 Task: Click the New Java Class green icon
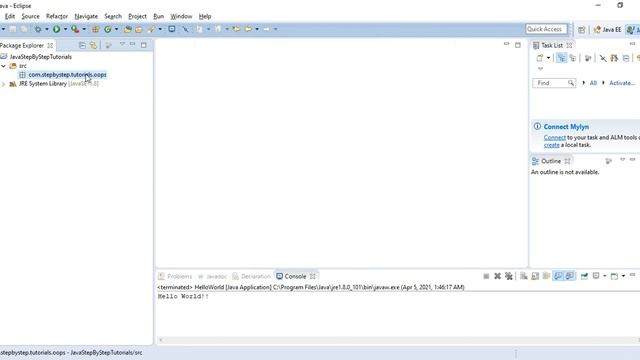108,29
